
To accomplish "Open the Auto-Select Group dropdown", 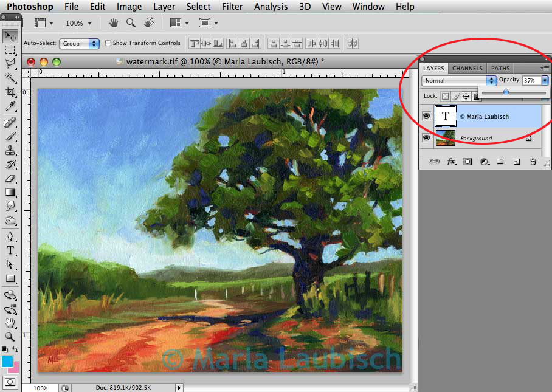I will pos(80,43).
